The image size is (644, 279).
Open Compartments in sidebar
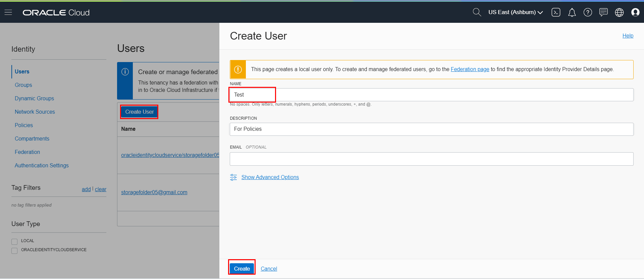(32, 138)
